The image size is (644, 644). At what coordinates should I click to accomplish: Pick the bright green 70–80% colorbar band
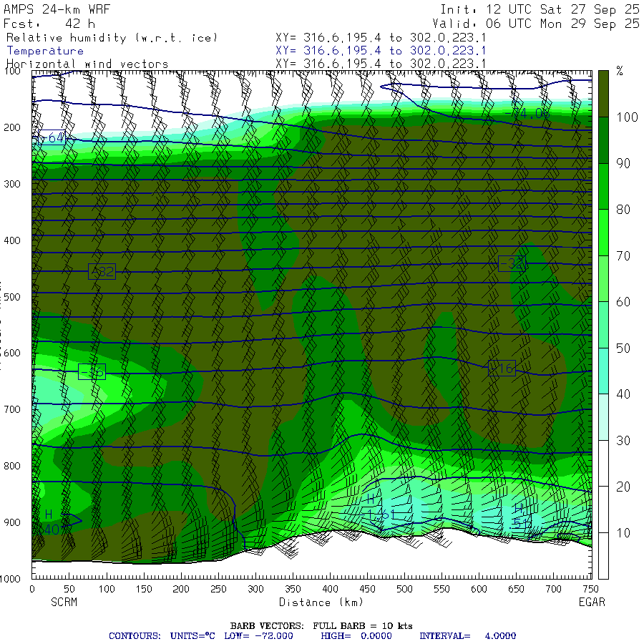(603, 233)
